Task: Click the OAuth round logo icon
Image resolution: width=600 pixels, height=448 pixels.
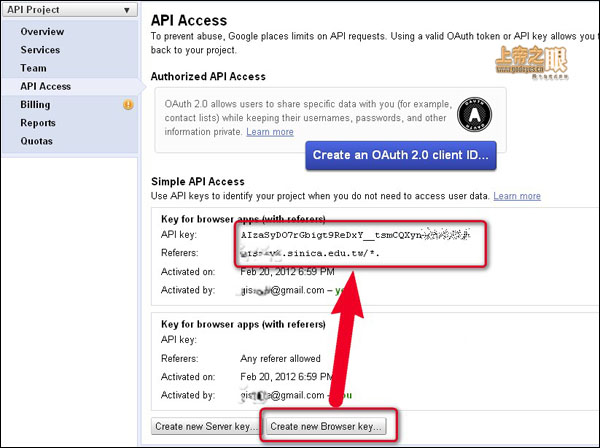Action: 474,115
